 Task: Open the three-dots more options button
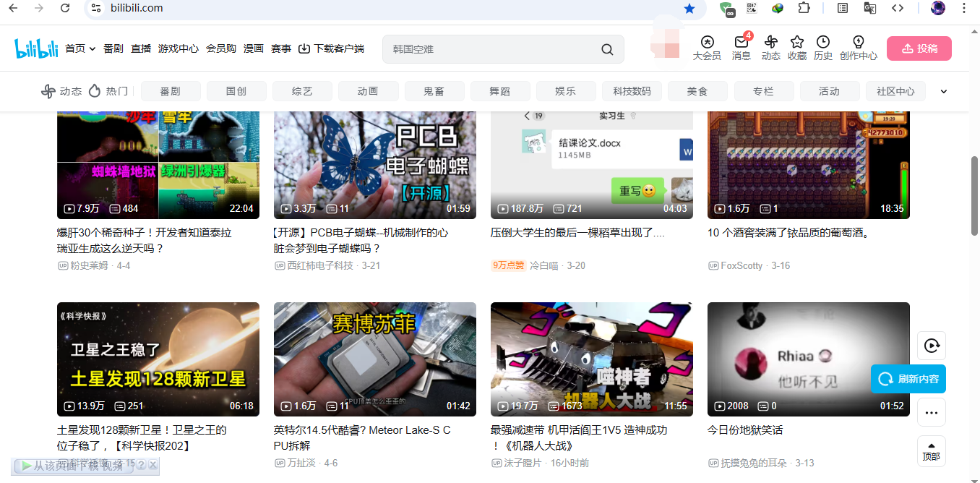[x=931, y=412]
